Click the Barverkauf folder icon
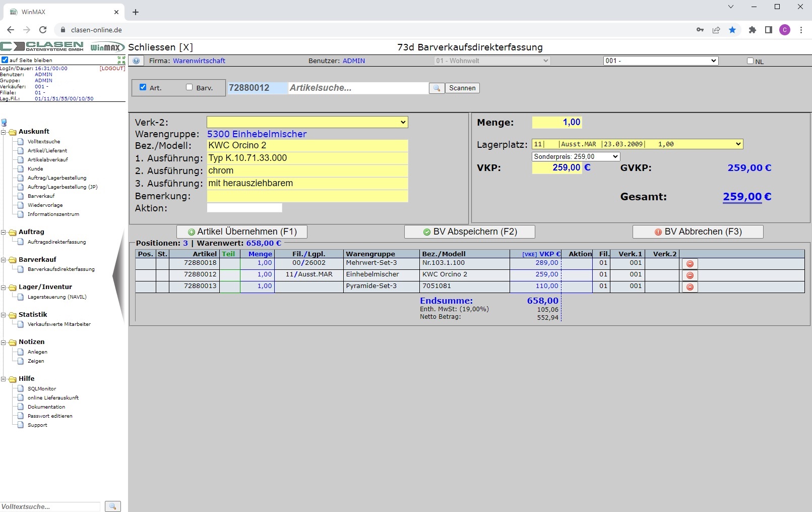 pyautogui.click(x=13, y=260)
